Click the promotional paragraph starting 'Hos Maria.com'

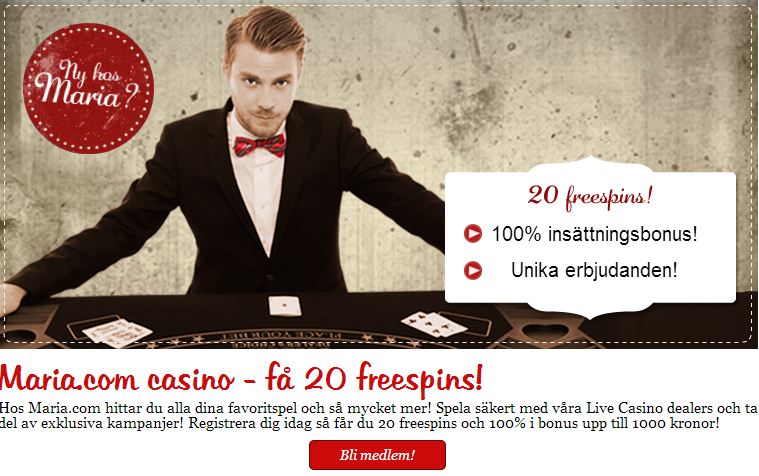point(380,415)
